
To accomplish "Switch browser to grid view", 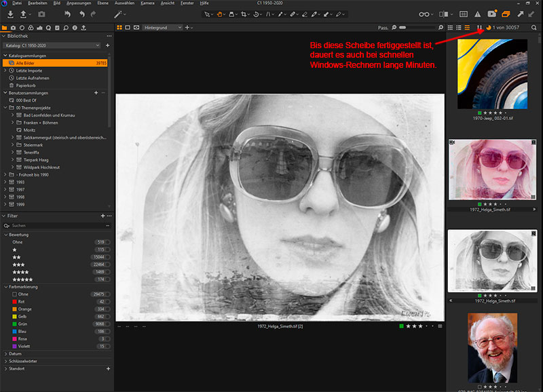I will pyautogui.click(x=450, y=27).
